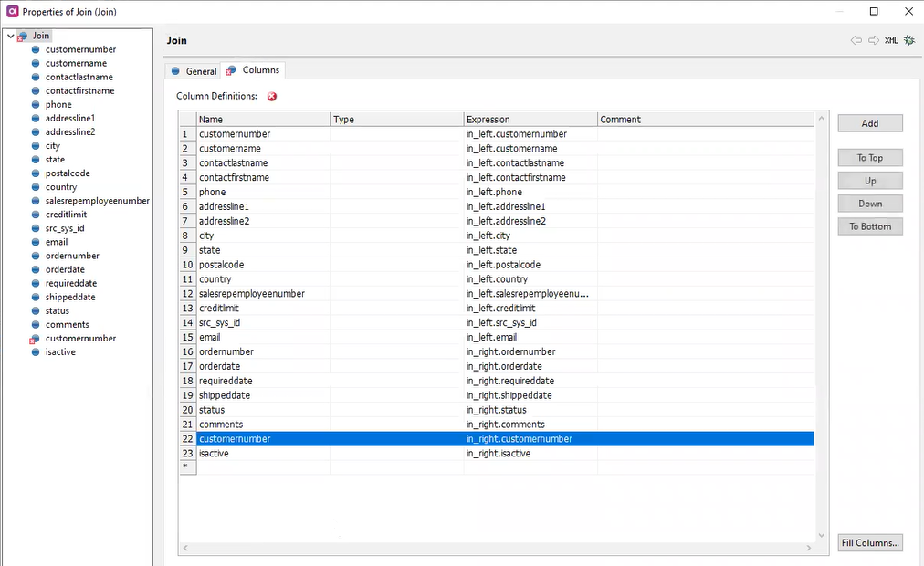Click the error badge beside Column Definitions
924x566 pixels.
(271, 96)
